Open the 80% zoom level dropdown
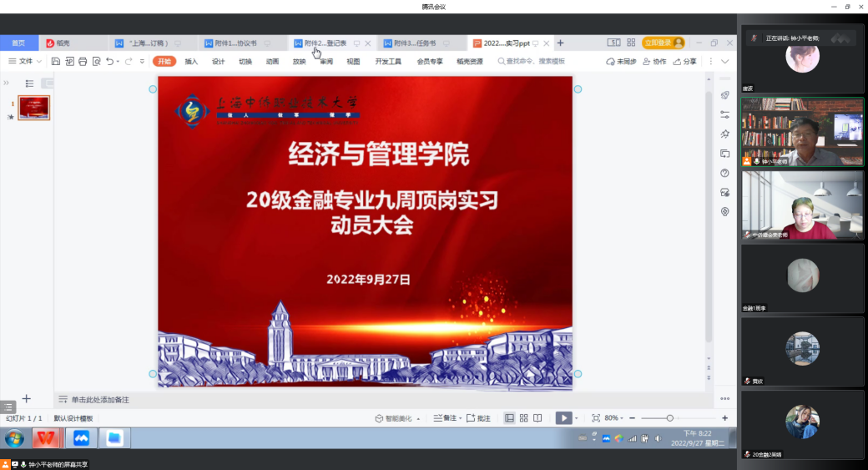868x470 pixels. click(x=614, y=418)
